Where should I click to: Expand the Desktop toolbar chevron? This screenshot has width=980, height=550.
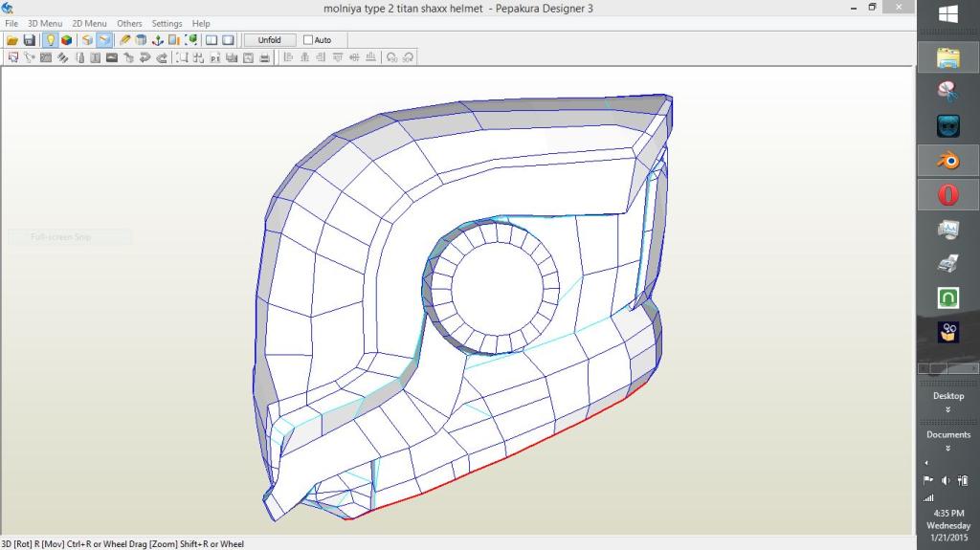point(947,409)
